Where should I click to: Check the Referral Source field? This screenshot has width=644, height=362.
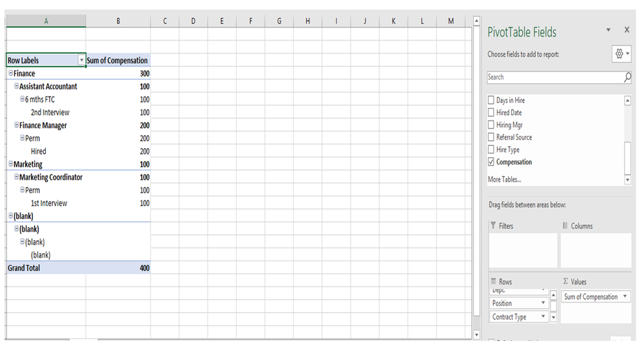click(x=491, y=137)
